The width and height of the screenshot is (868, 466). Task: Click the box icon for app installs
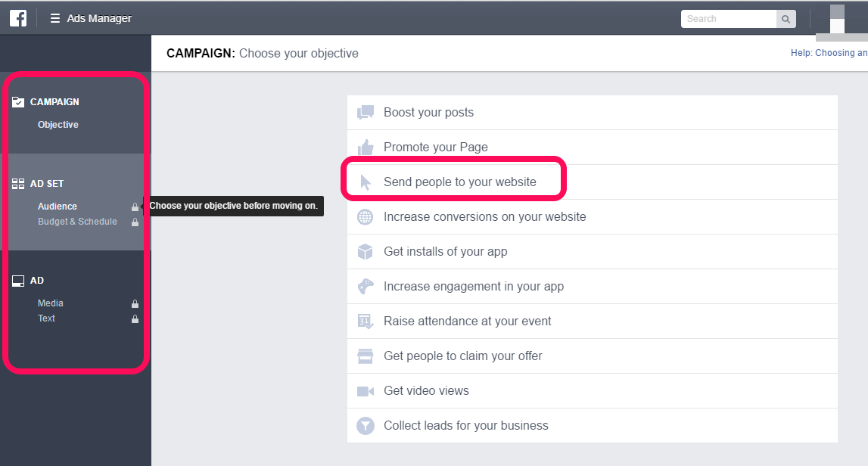[x=366, y=252]
